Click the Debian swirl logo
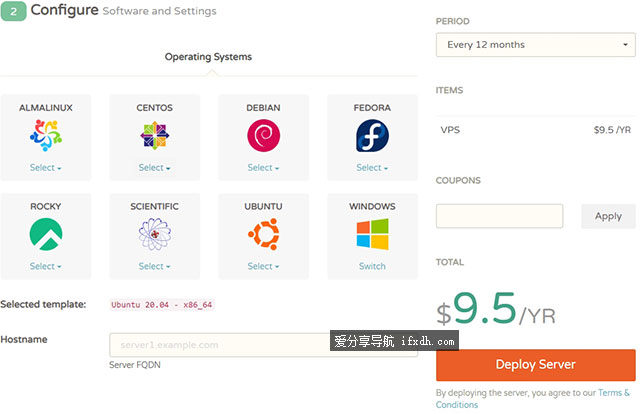Image resolution: width=640 pixels, height=414 pixels. pyautogui.click(x=263, y=135)
